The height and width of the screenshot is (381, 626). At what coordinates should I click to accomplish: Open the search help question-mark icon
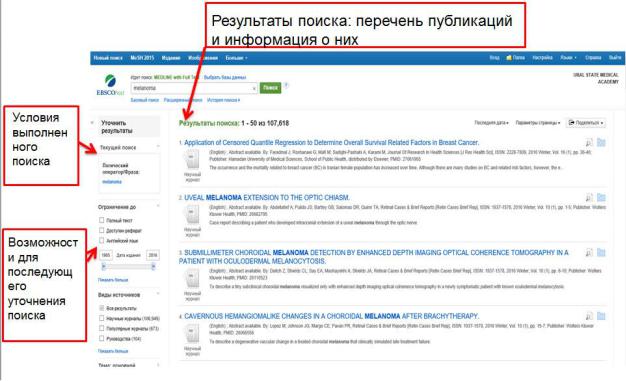[x=286, y=85]
